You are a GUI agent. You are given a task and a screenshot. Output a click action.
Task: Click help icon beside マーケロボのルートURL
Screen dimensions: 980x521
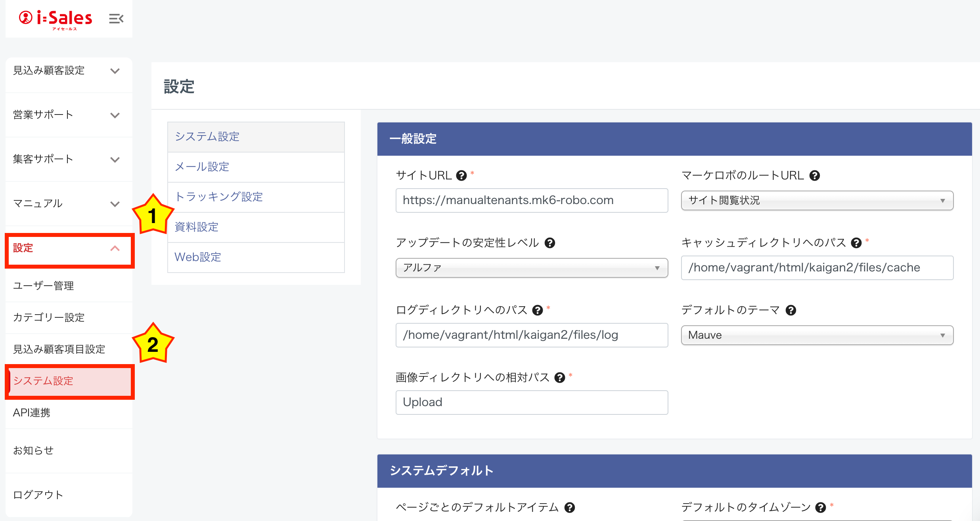pyautogui.click(x=815, y=176)
